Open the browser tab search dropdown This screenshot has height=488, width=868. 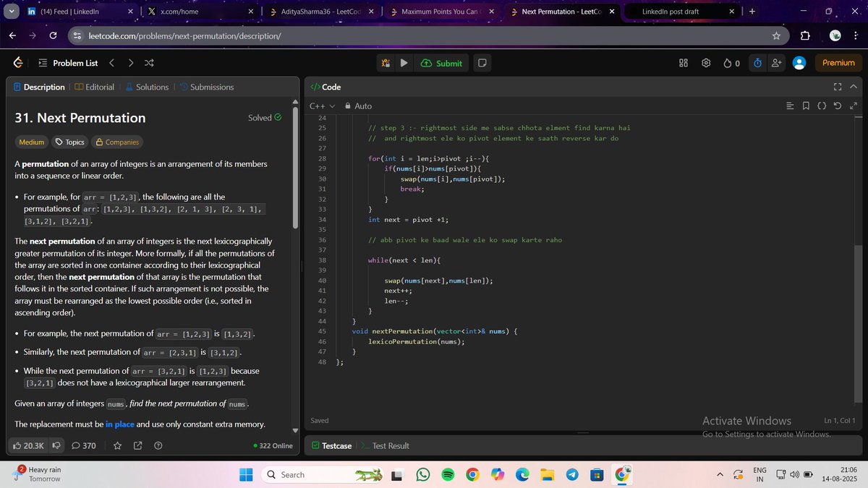(x=11, y=12)
